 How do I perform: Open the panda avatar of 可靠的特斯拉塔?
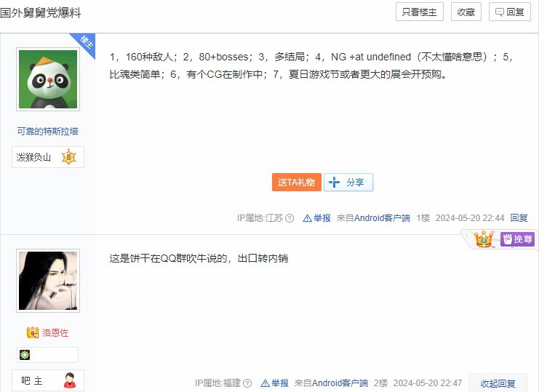48,79
